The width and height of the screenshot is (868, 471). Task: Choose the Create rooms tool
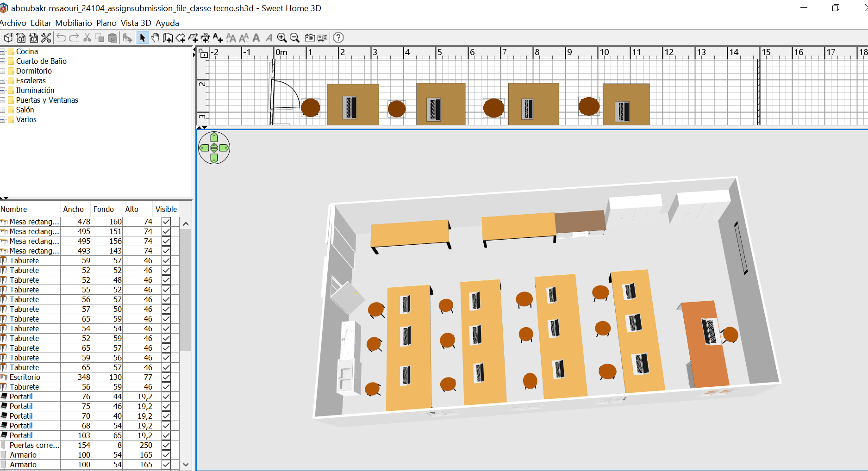(180, 38)
